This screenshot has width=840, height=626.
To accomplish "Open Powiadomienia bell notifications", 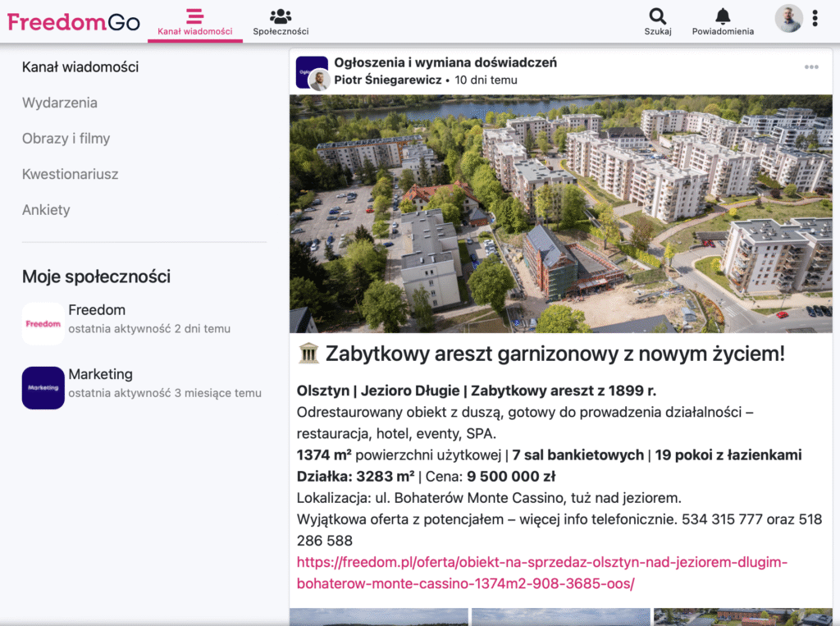I will [x=723, y=16].
